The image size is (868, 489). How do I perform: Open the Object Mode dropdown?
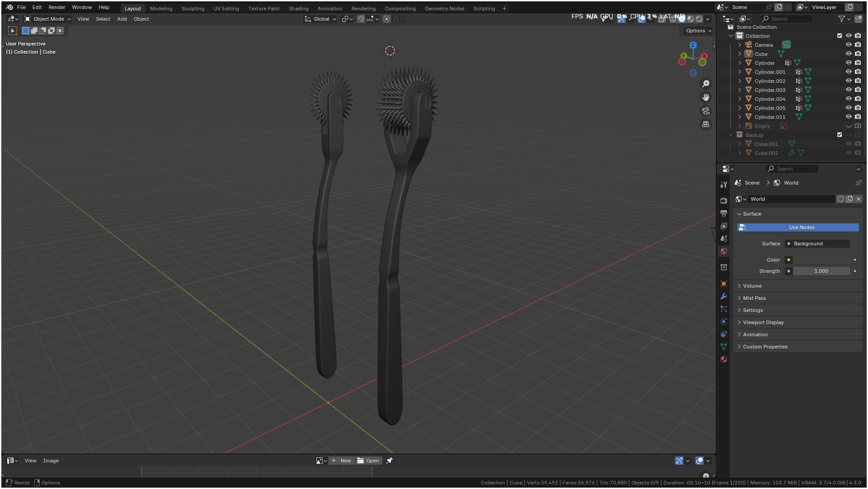(x=48, y=19)
